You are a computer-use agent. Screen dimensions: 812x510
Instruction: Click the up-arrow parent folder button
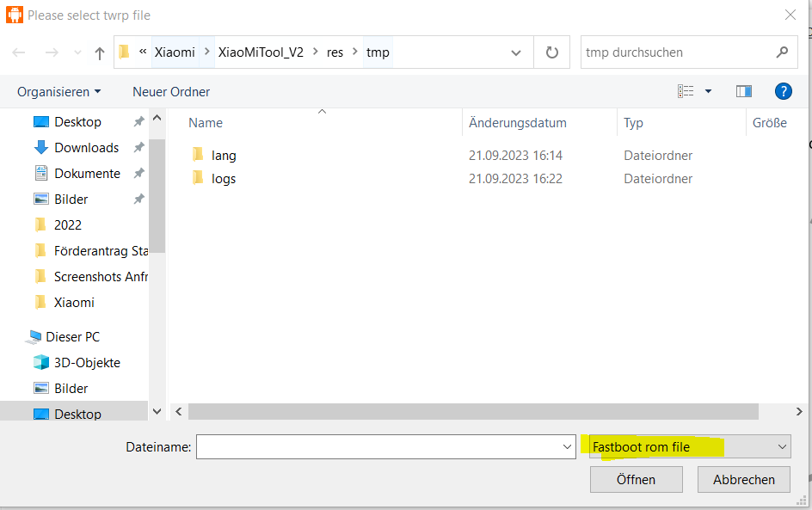pyautogui.click(x=100, y=53)
